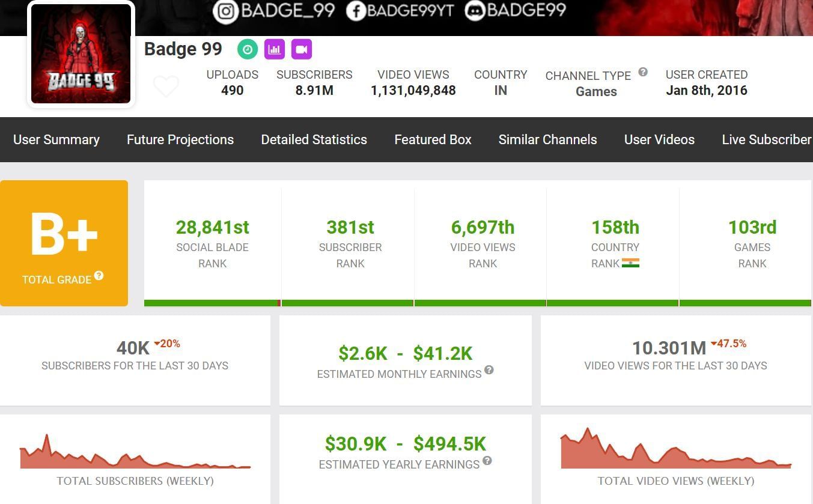The width and height of the screenshot is (813, 504).
Task: Click the purple bar chart icon
Action: 275,49
